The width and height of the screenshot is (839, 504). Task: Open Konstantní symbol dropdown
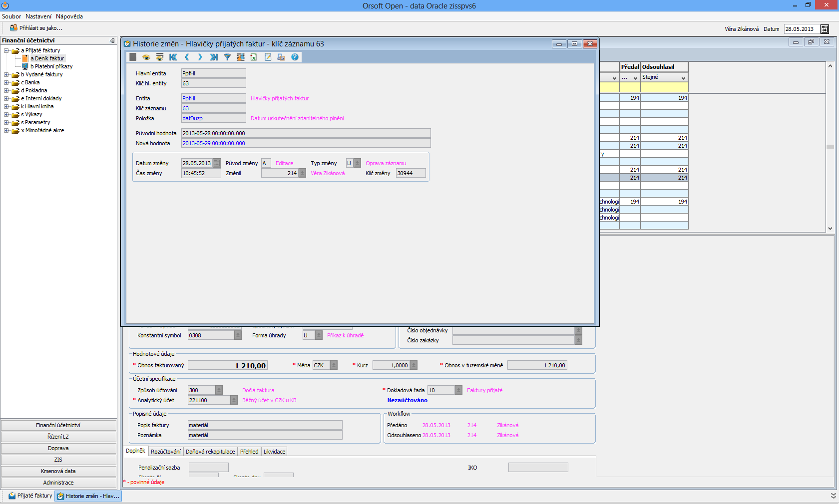coord(238,335)
